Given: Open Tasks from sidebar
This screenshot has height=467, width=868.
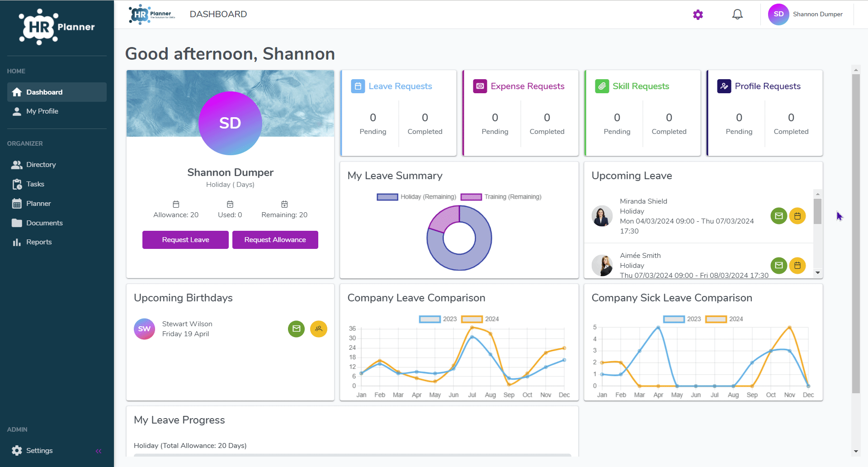Looking at the screenshot, I should point(57,184).
